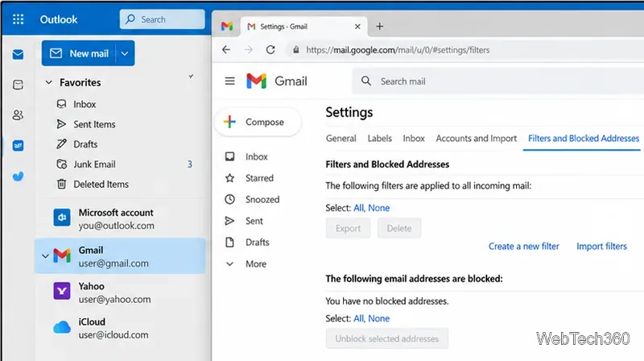Select the Yahoo user@yahoo.com account

(x=120, y=293)
